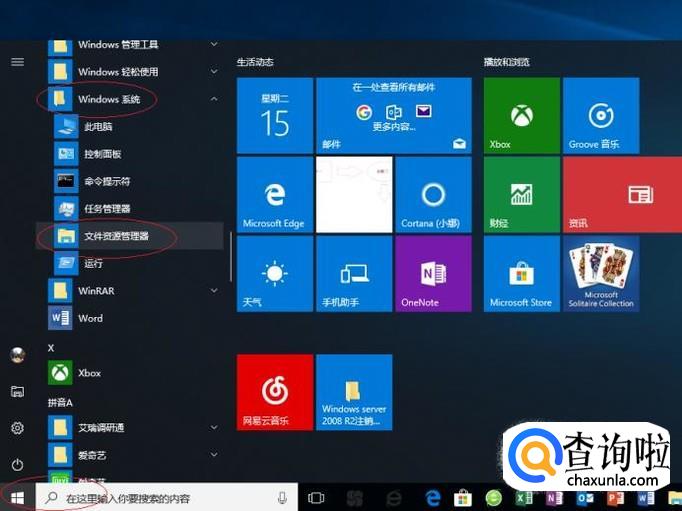Open the 财经 finance tile
The width and height of the screenshot is (682, 511).
click(522, 195)
